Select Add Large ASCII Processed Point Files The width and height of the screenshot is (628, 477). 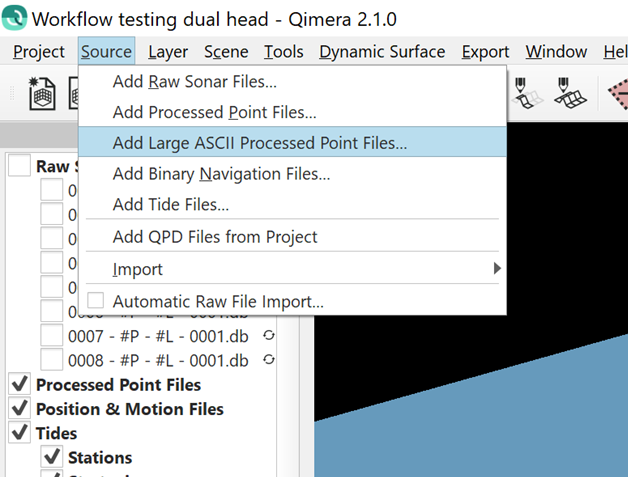(x=259, y=143)
